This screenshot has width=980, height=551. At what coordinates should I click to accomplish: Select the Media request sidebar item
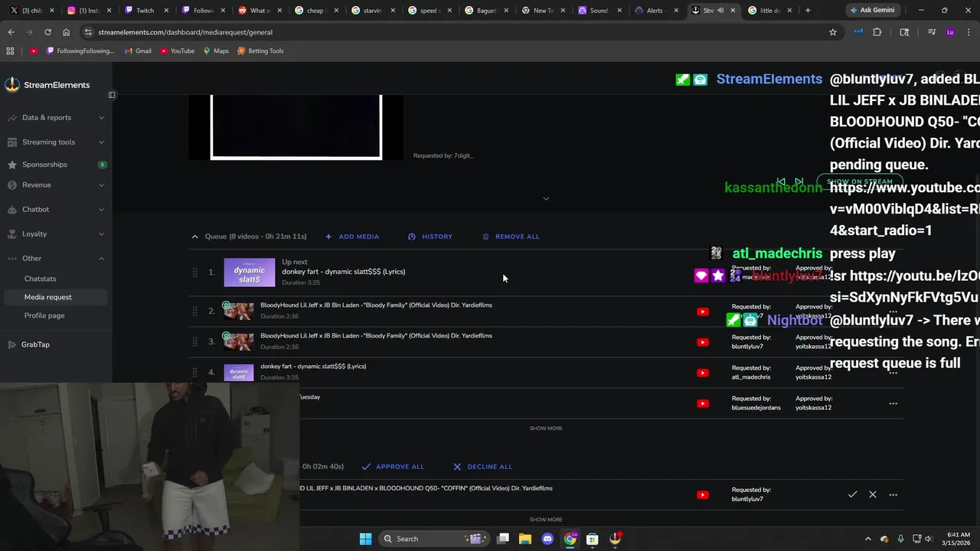pos(47,297)
